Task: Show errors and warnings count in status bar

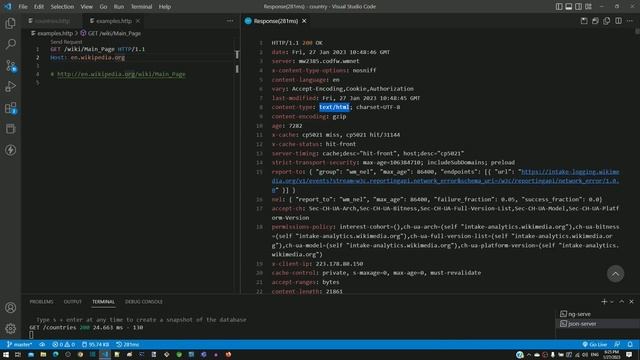Action: [63, 344]
